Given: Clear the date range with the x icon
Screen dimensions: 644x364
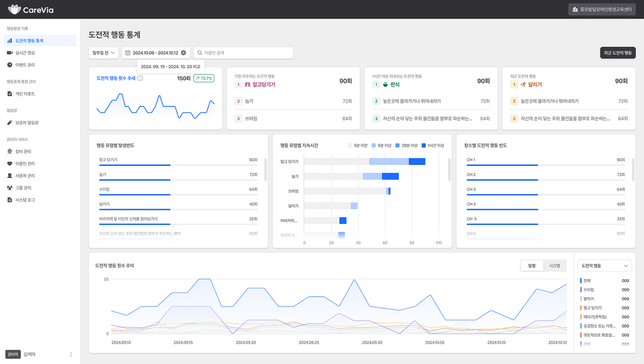Looking at the screenshot, I should (x=184, y=53).
